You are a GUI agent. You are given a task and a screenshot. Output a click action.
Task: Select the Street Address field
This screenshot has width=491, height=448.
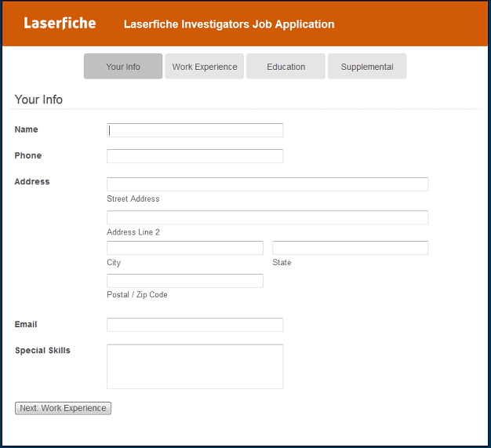267,184
